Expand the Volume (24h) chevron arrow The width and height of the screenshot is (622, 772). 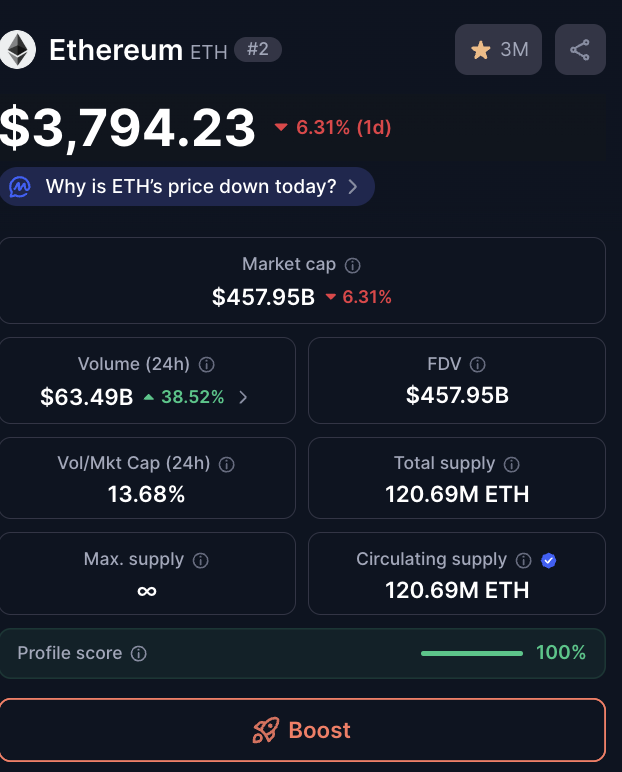[x=243, y=397]
